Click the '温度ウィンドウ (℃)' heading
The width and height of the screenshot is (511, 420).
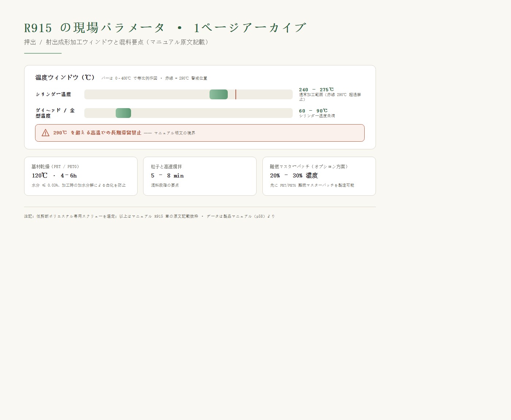tap(65, 77)
